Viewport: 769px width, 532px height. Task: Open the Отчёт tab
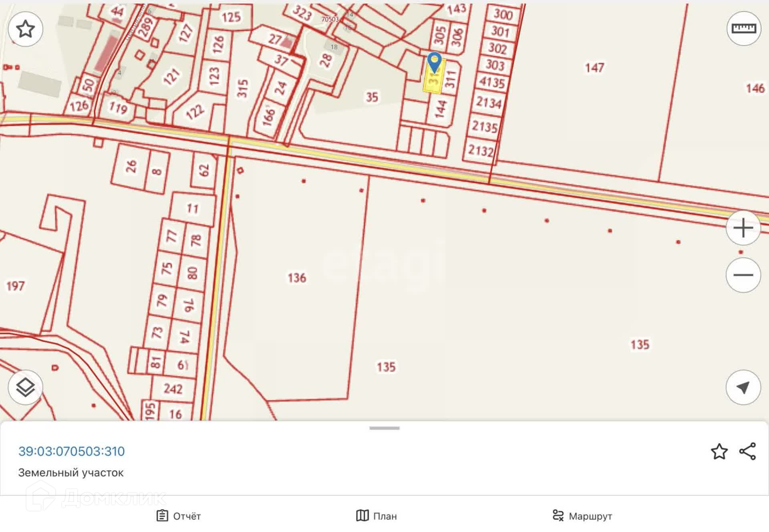[x=179, y=516]
